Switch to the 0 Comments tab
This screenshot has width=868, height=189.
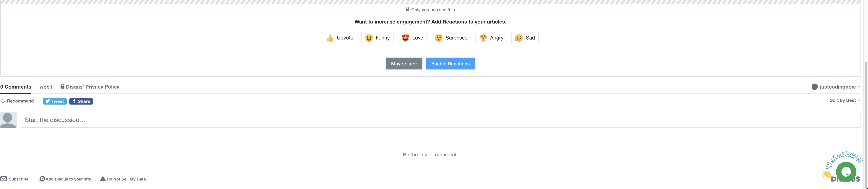pyautogui.click(x=15, y=87)
